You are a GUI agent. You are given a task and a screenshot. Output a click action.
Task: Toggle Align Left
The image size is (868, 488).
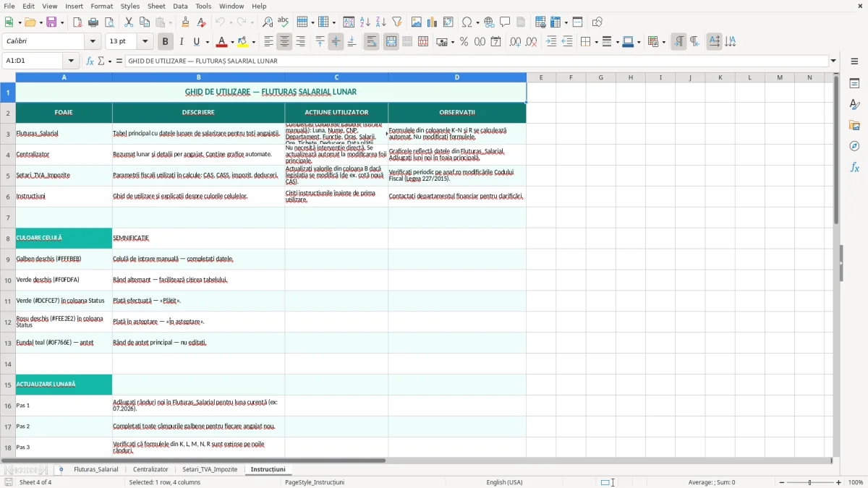(x=268, y=42)
